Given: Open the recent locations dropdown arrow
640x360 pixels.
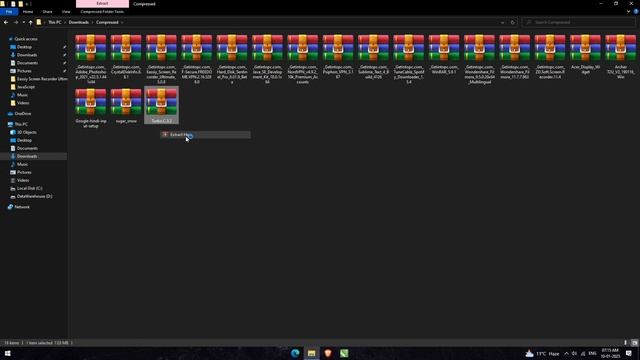Looking at the screenshot, I should 23,22.
